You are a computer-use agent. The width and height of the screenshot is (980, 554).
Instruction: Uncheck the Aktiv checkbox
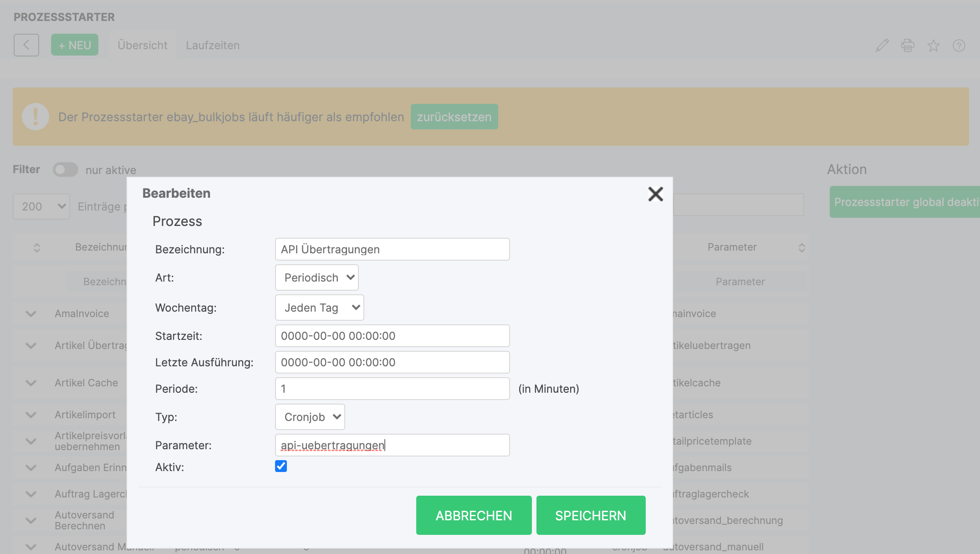(x=281, y=466)
